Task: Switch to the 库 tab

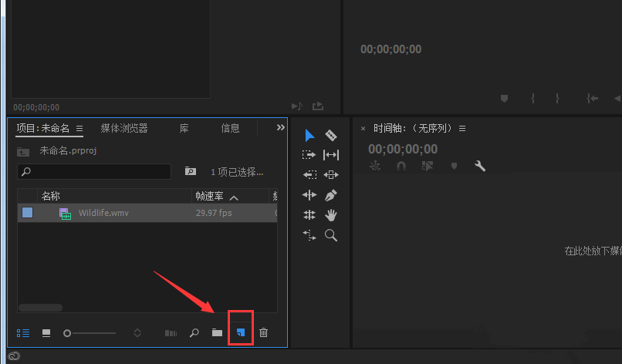Action: coord(184,129)
